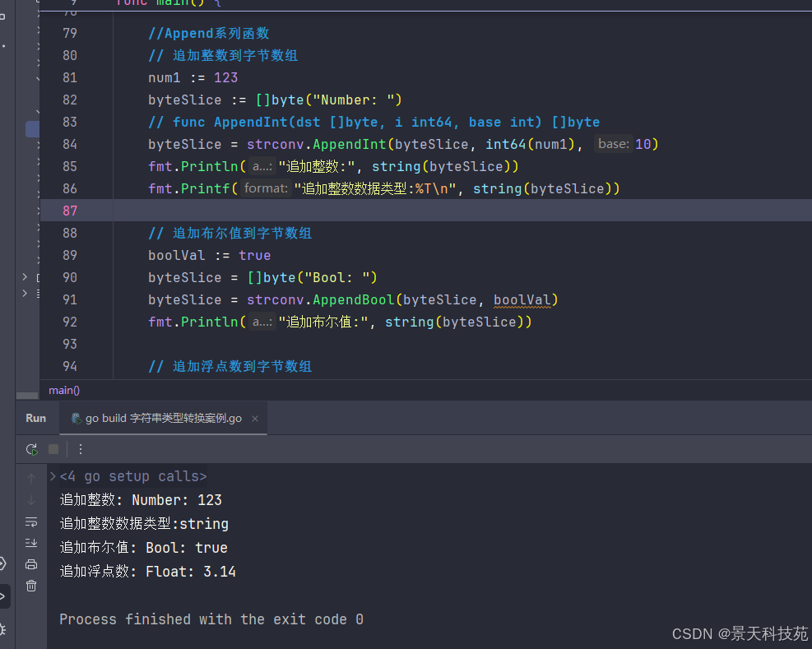
Task: Rerun the go build configuration
Action: click(x=31, y=449)
